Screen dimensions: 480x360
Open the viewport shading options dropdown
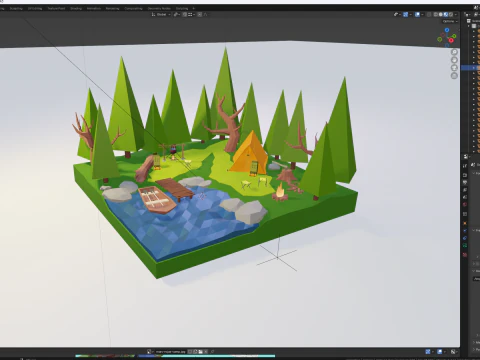(456, 14)
